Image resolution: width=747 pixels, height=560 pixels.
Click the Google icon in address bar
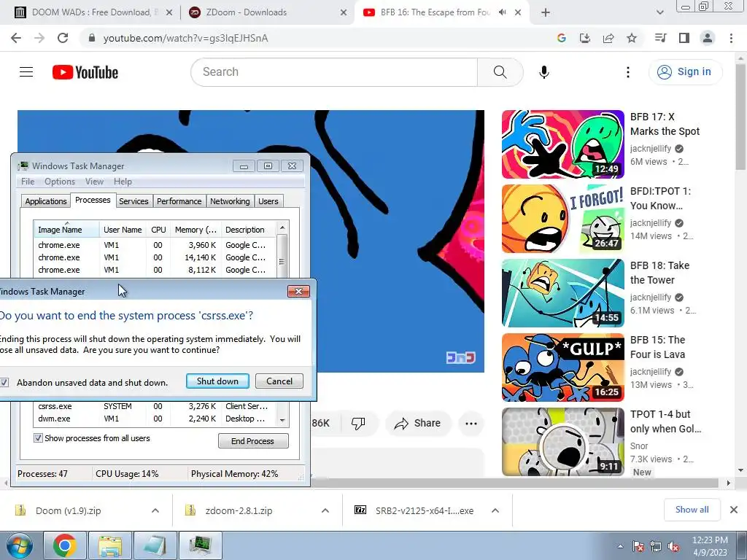point(561,38)
